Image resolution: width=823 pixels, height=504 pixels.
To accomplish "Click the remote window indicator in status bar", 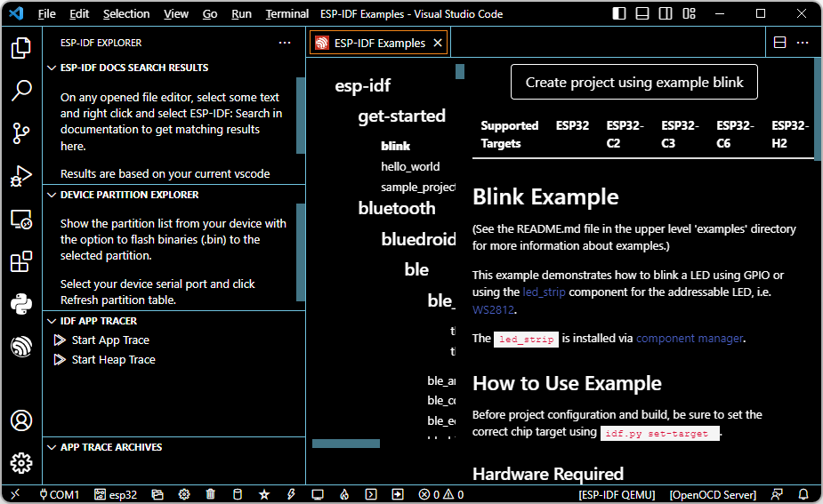I will click(15, 494).
